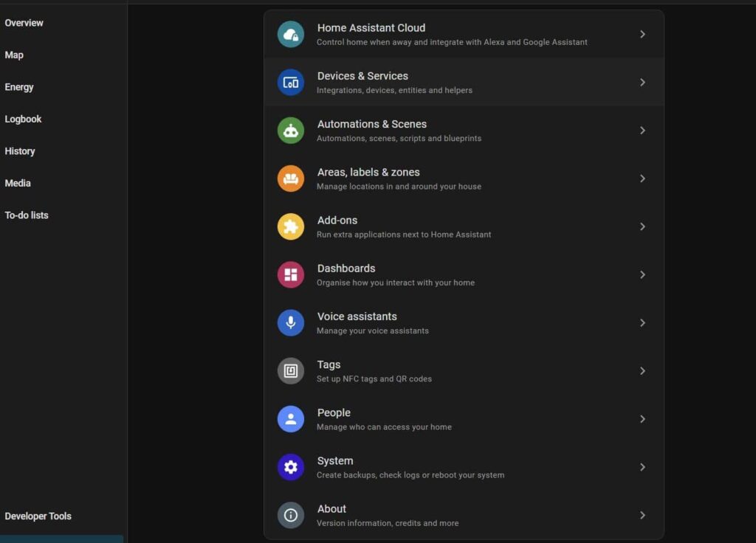Open Overview in the sidebar
Screen dimensions: 756x543
[x=24, y=23]
